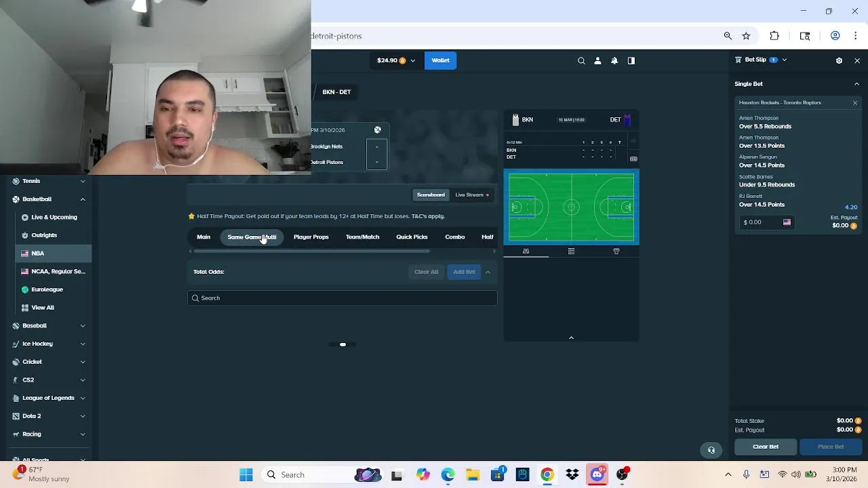Screen dimensions: 868x488
Task: Click the weather widget on taskbar
Action: pos(41,474)
